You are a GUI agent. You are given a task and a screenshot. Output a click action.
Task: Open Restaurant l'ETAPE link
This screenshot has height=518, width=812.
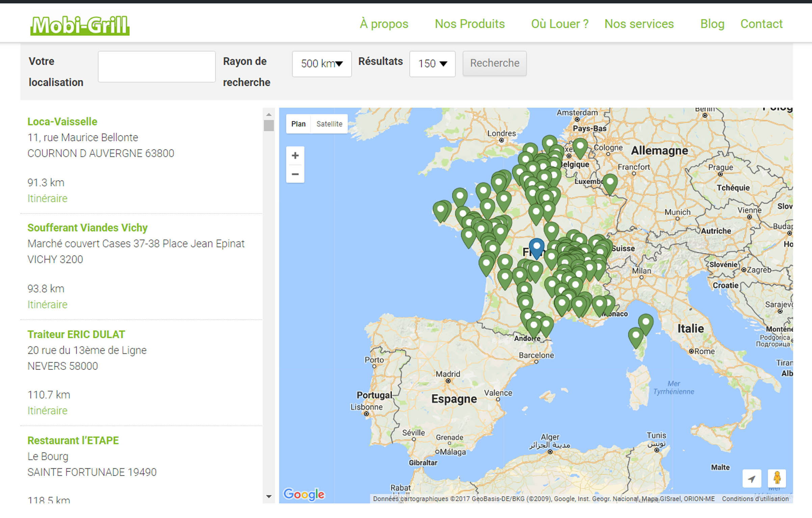pos(73,440)
